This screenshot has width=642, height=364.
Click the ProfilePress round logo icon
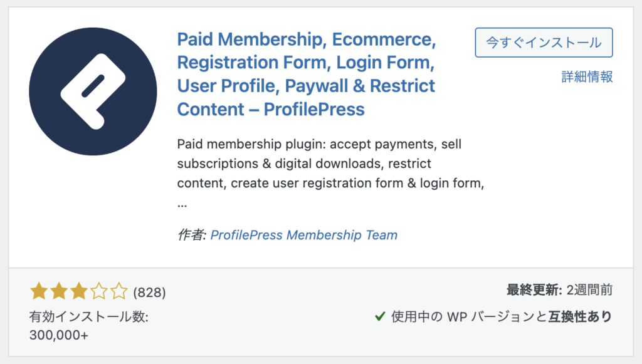[93, 91]
